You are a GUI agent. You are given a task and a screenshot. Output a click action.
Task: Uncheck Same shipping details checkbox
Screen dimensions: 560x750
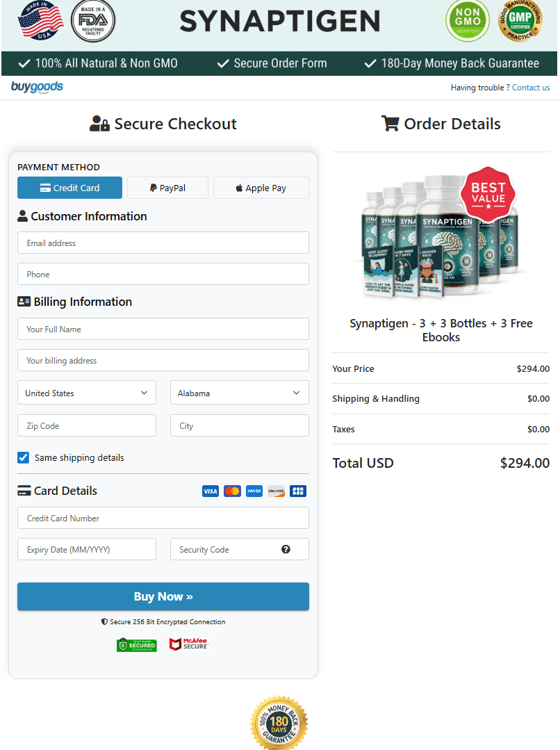(x=24, y=458)
